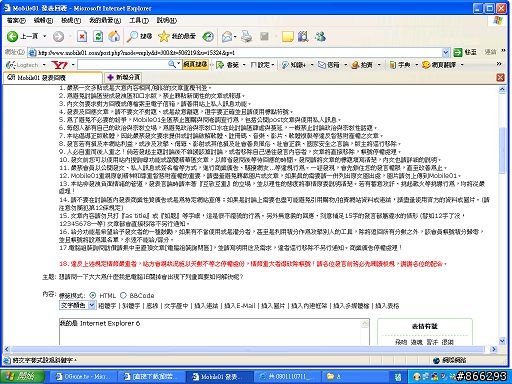Click the 插入表格 insert table link
This screenshot has width=512, height=384.
[x=387, y=305]
